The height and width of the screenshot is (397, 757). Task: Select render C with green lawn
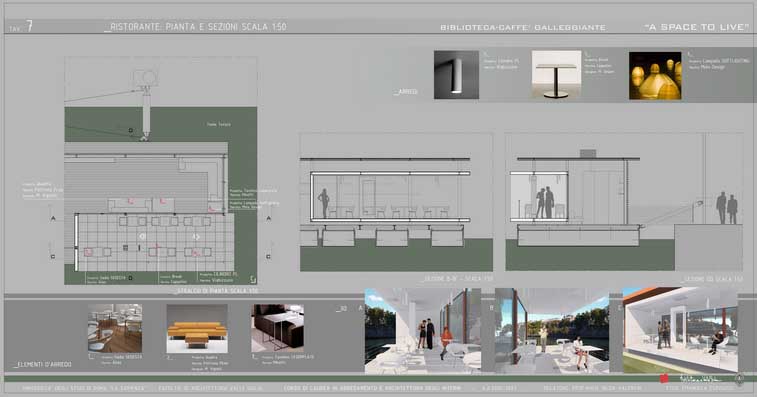(x=680, y=331)
